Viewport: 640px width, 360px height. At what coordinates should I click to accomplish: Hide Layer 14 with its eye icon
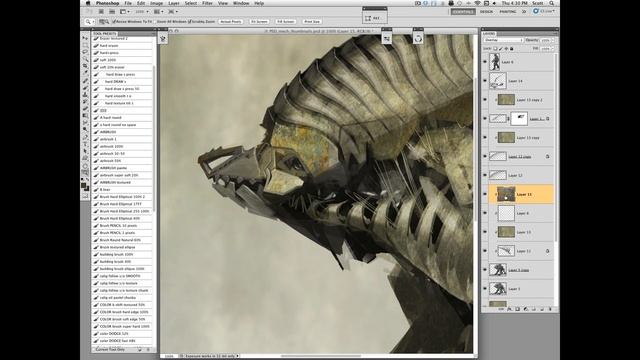coord(485,81)
